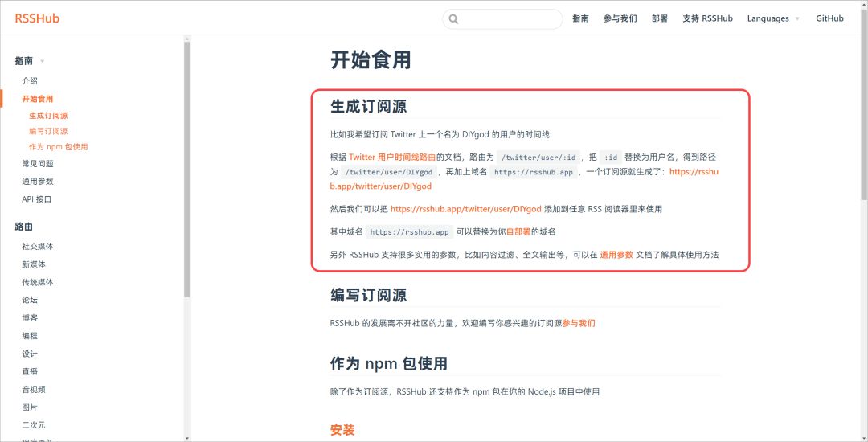Viewport: 868px width, 442px height.
Task: Open 图片 route category
Action: 30,407
